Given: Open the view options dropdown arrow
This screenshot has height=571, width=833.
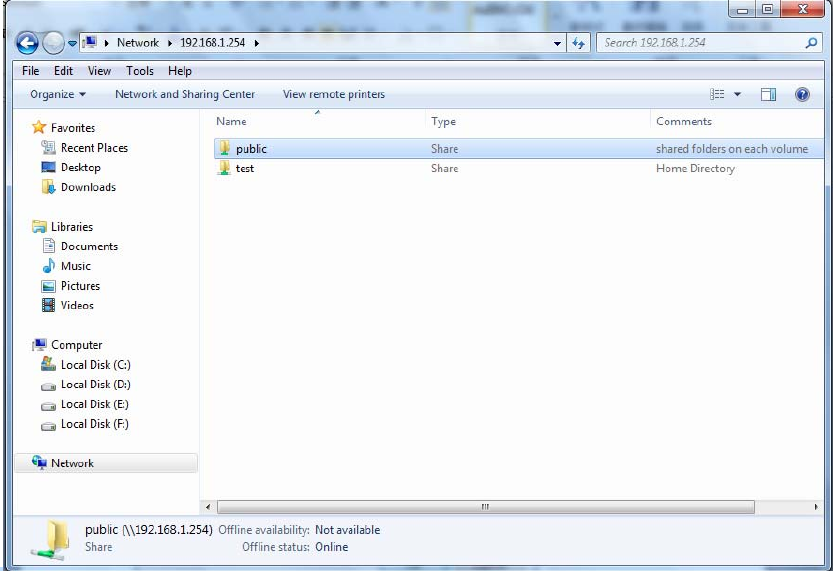Looking at the screenshot, I should tap(737, 94).
